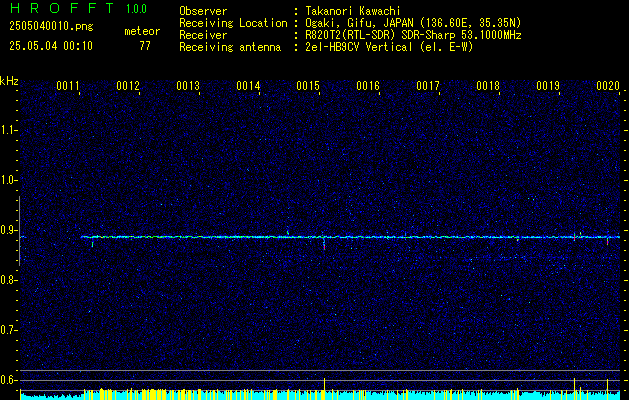The width and height of the screenshot is (629, 400).
Task: Click the kHz axis unit label
Action: [9, 81]
